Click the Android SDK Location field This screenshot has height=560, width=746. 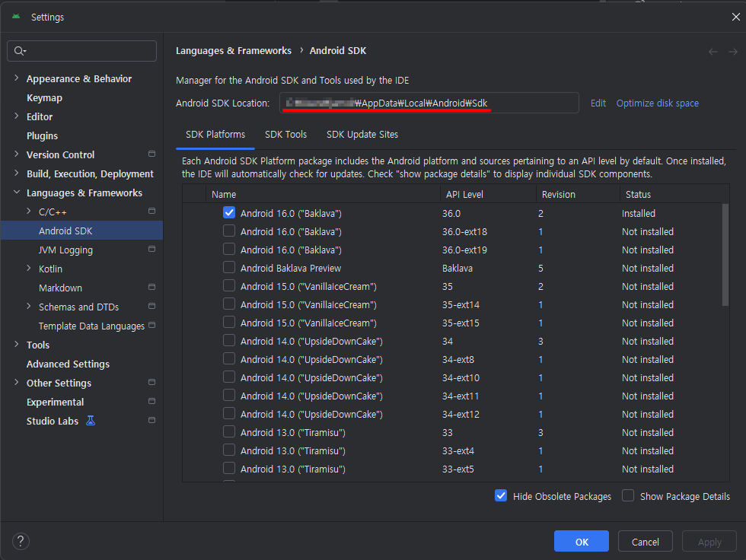429,103
